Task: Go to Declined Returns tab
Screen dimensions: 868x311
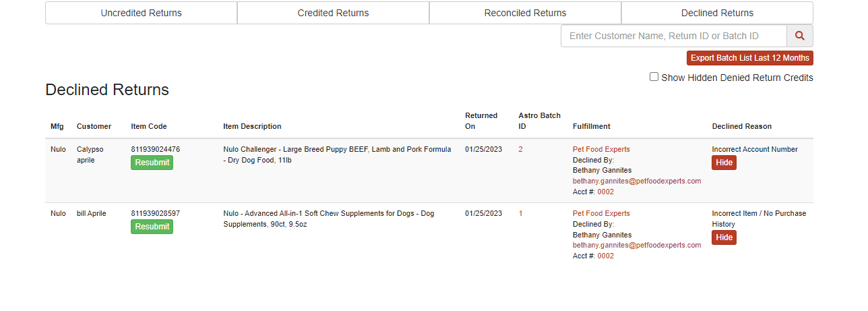Action: point(717,13)
